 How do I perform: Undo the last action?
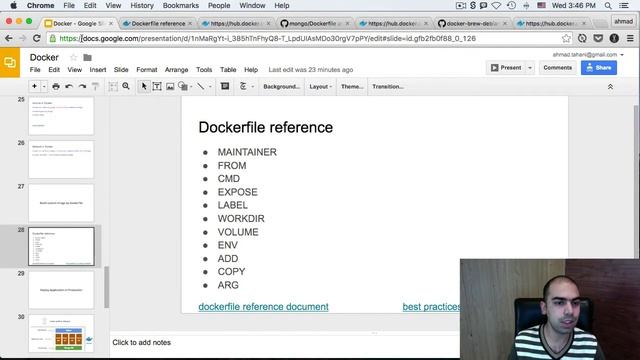(69, 87)
